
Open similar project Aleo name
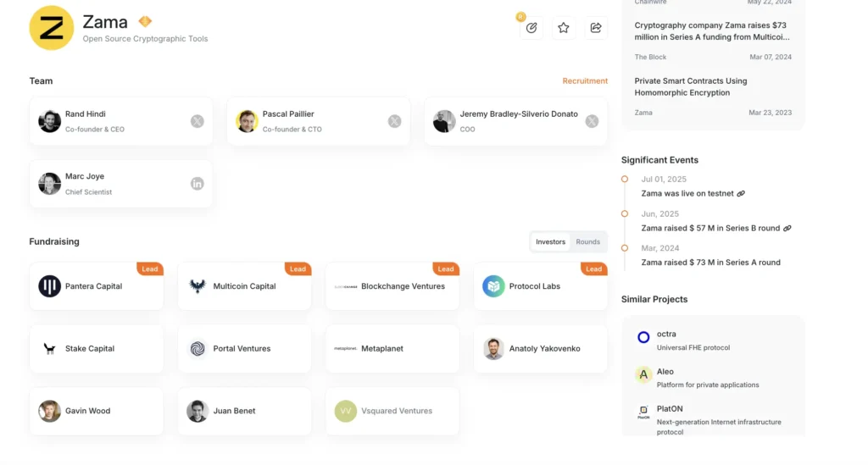[665, 372]
